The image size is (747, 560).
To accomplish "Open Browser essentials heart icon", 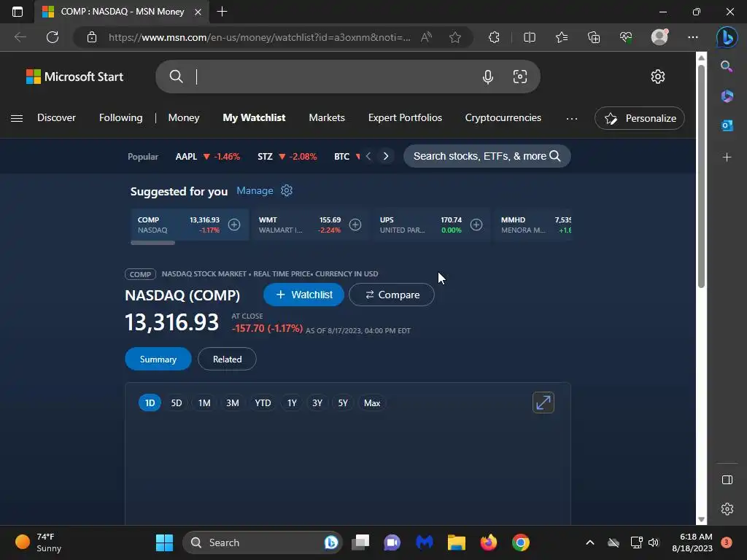I will pyautogui.click(x=626, y=37).
